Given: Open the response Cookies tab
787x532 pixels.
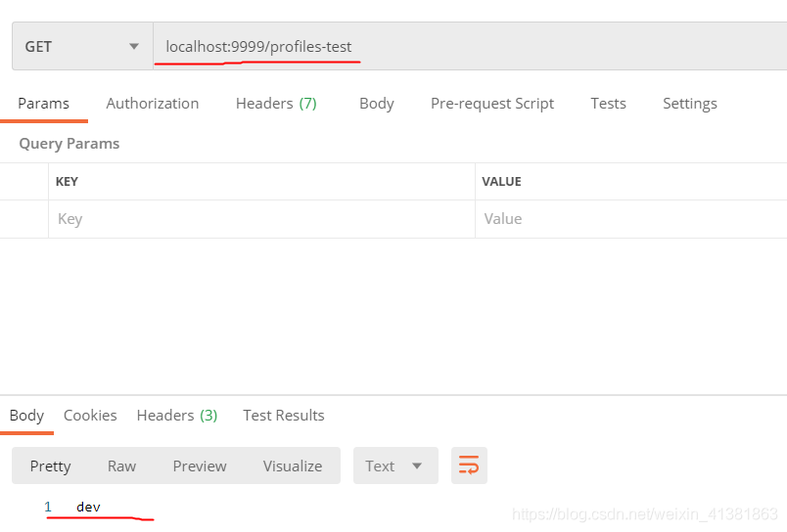Looking at the screenshot, I should (x=90, y=416).
